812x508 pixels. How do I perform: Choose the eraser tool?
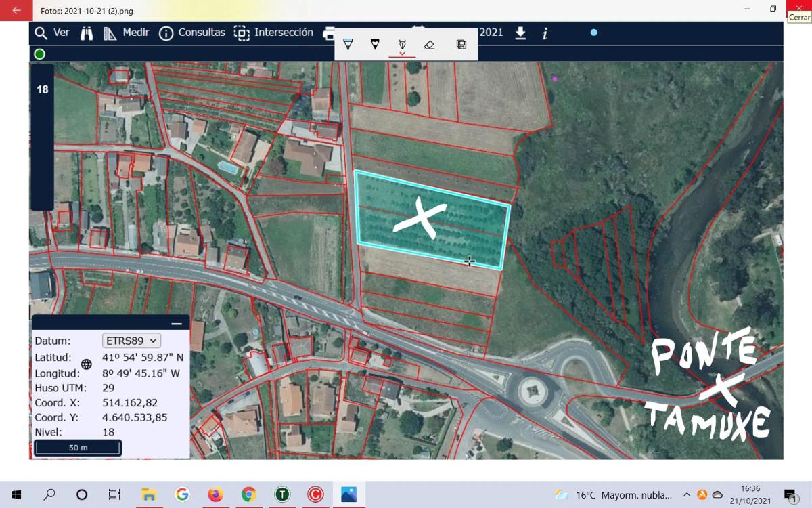point(429,45)
